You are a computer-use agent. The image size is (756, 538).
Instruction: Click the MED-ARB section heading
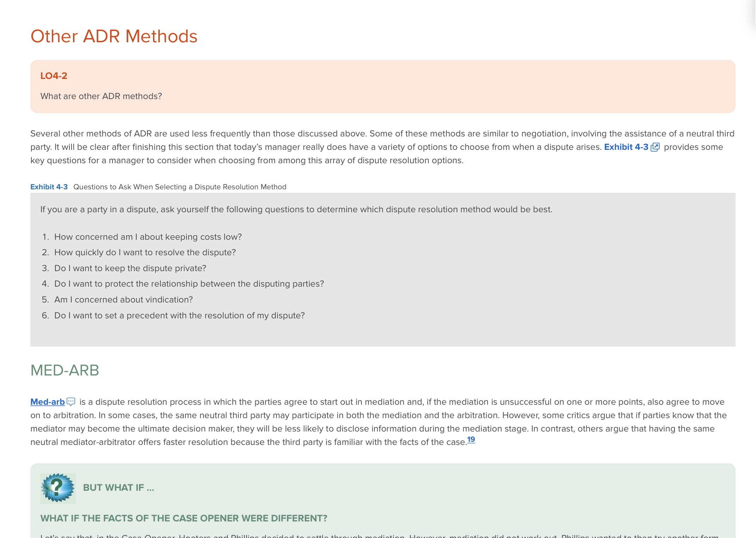65,370
